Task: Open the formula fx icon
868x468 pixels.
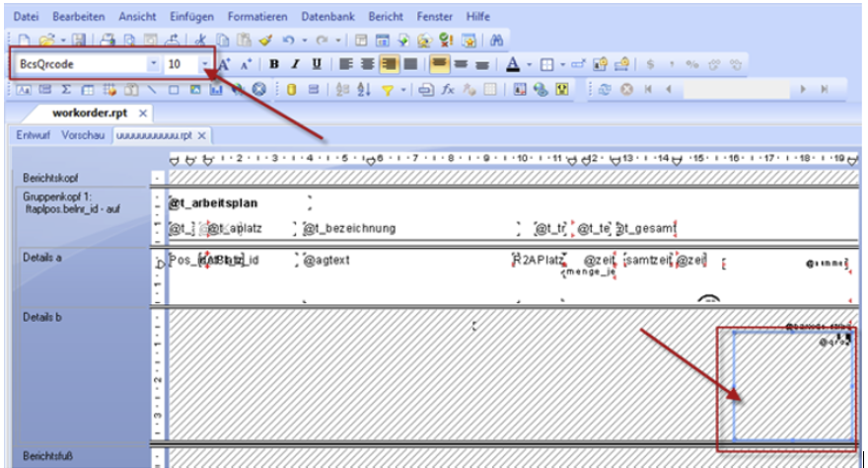Action: pyautogui.click(x=446, y=89)
